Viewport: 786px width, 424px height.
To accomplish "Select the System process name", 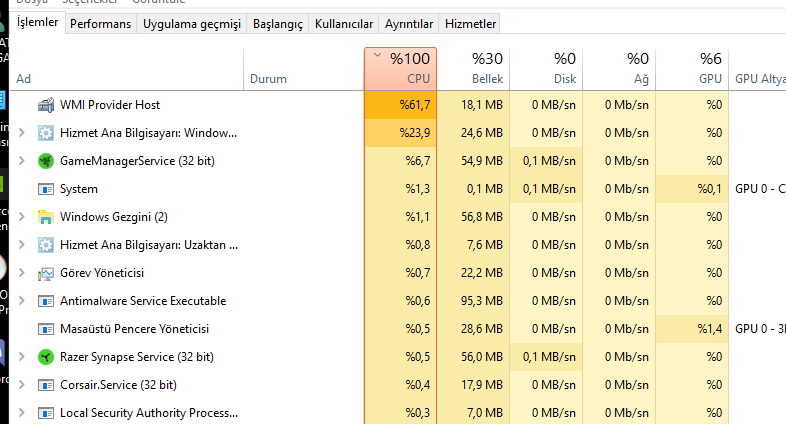I will pos(79,189).
